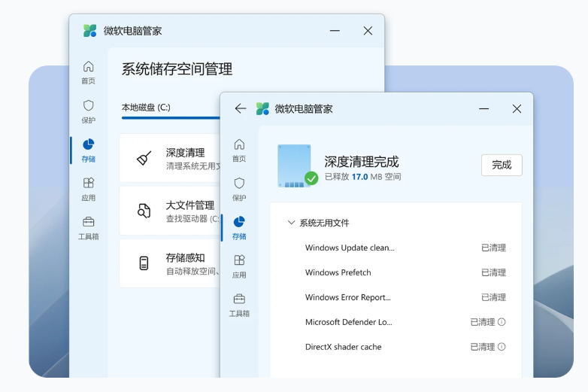Click 已清理 status for Windows Prefetch
588x392 pixels.
click(493, 272)
